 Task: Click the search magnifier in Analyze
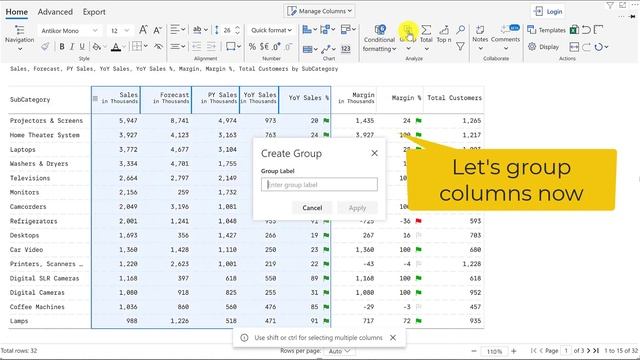pyautogui.click(x=460, y=30)
